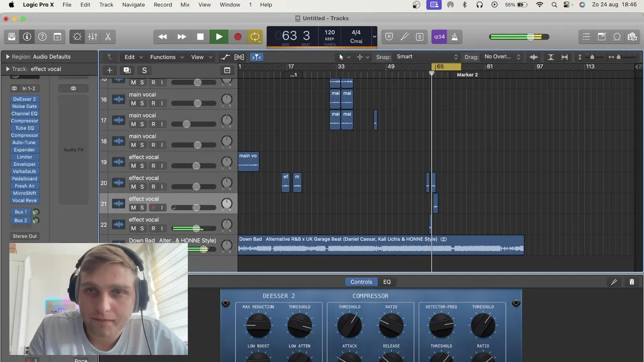
Task: Open DeEsser 2 plugin slot
Action: click(25, 99)
